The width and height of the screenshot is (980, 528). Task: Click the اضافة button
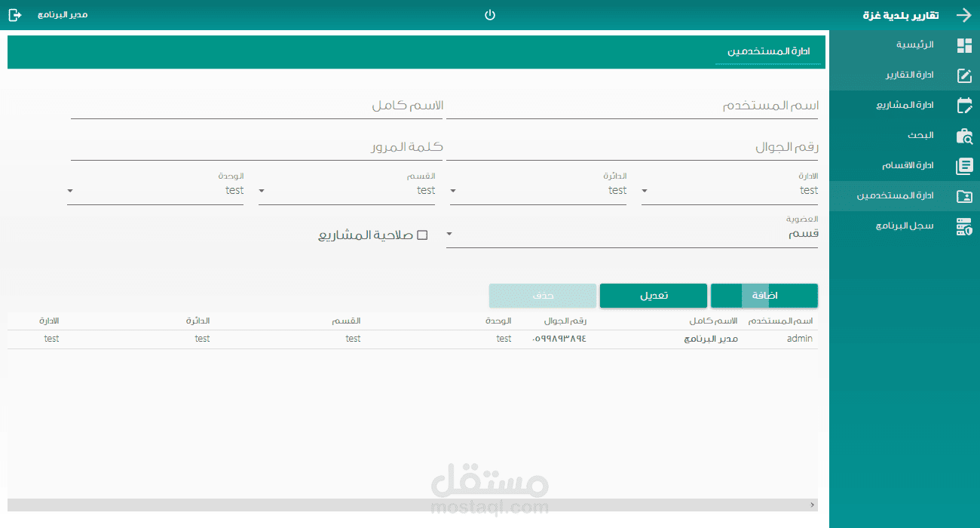(x=764, y=296)
